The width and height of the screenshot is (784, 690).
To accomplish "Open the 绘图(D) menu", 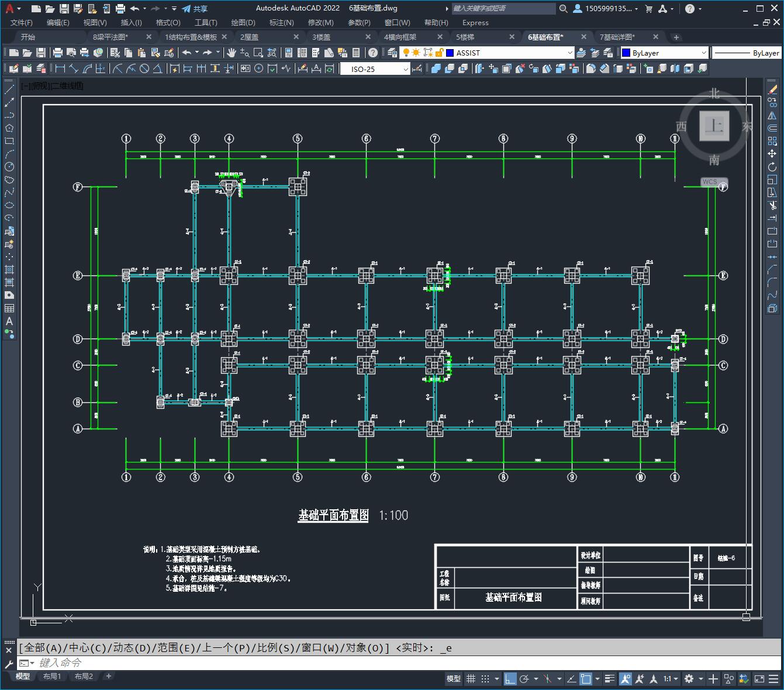I will 243,22.
